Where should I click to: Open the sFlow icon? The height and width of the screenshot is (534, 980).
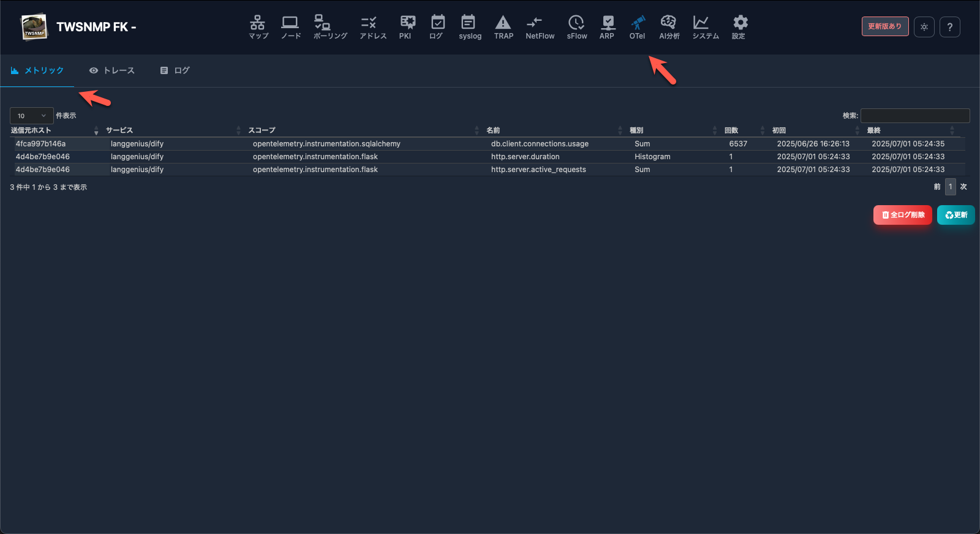576,27
